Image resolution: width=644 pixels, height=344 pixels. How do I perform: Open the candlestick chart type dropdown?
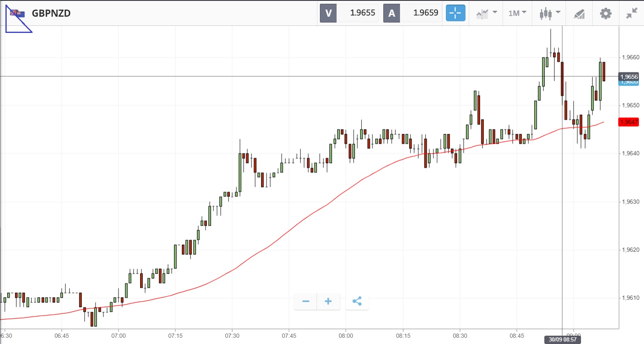point(549,13)
